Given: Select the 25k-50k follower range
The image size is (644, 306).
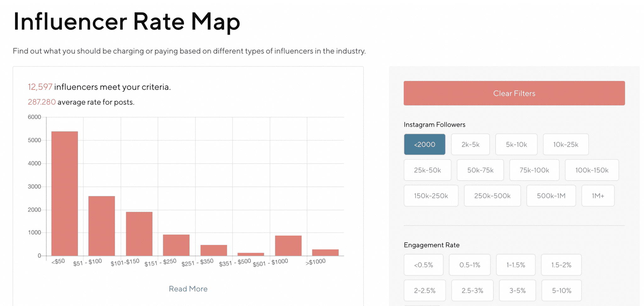Looking at the screenshot, I should pyautogui.click(x=427, y=170).
